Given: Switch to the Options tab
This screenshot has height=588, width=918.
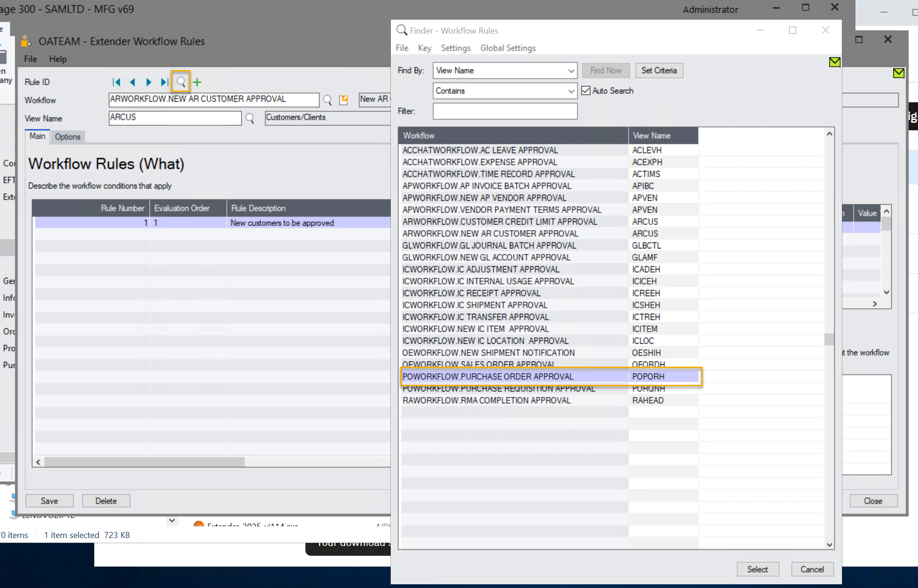Looking at the screenshot, I should tap(68, 136).
